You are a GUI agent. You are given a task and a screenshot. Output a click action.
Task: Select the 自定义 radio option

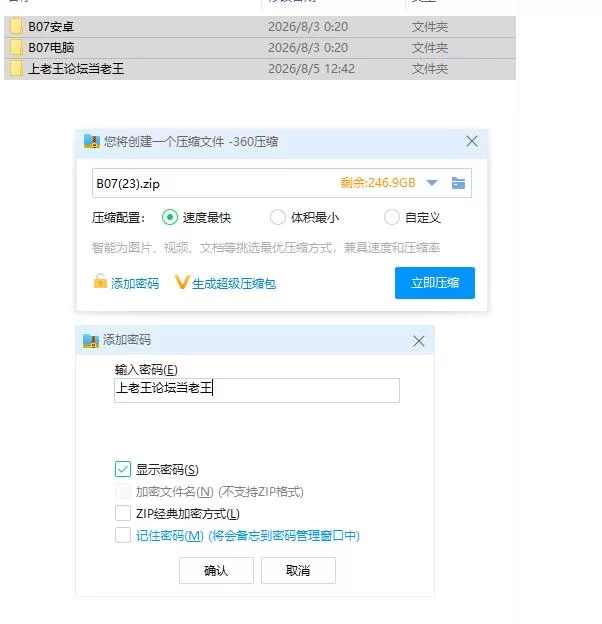click(392, 217)
